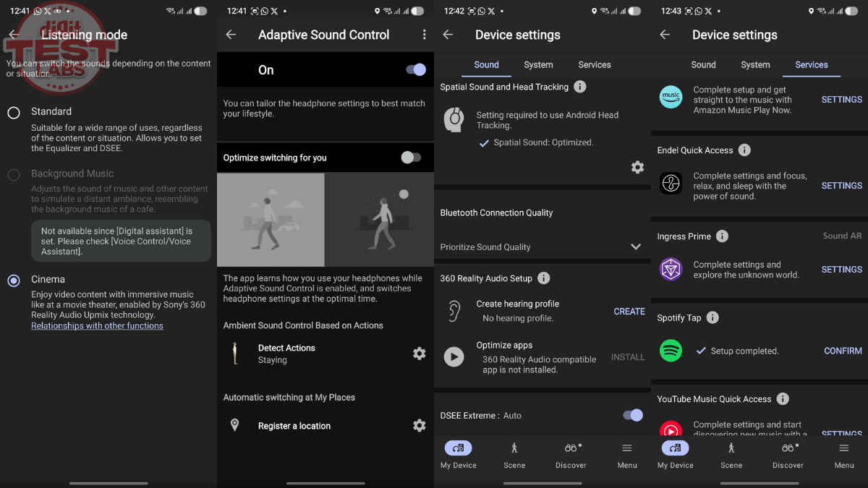Go back from Adaptive Sound Control screen
This screenshot has width=868, height=488.
coord(231,35)
